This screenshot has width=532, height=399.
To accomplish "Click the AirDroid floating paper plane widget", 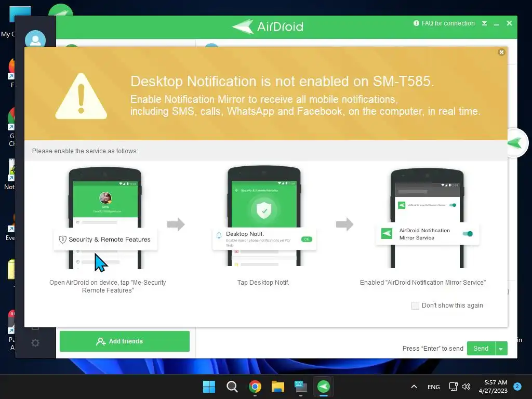I will (516, 143).
